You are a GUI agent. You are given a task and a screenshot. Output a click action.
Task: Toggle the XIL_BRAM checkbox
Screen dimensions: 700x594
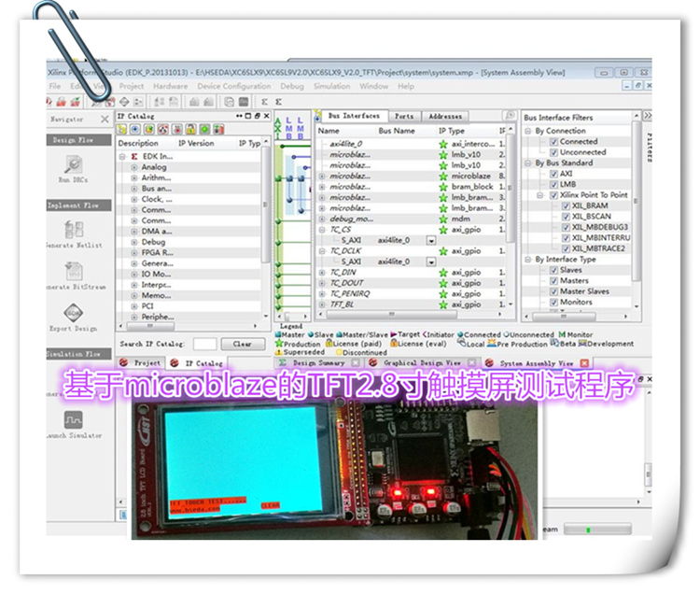point(566,205)
